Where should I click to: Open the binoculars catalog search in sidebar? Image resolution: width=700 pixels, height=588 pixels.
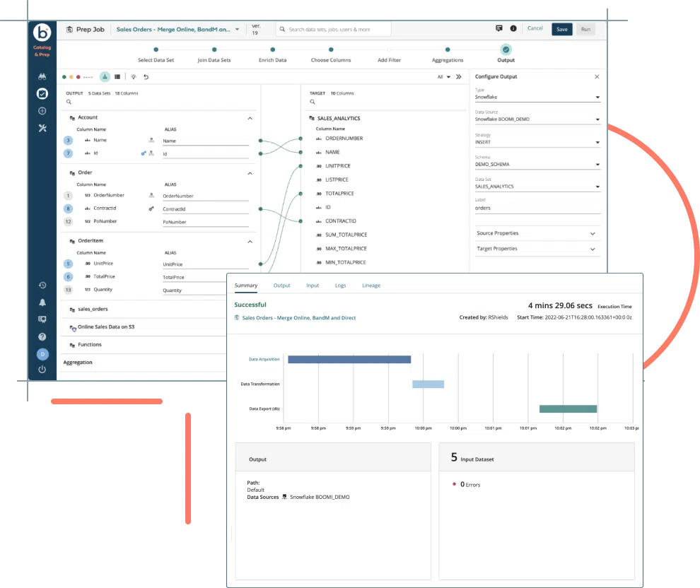click(42, 76)
